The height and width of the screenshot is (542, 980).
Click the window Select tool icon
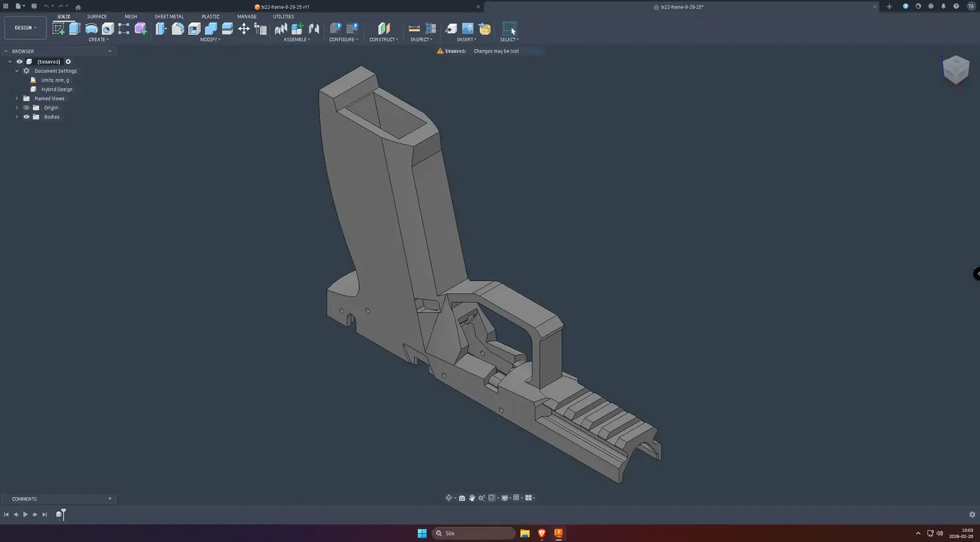[x=509, y=28]
